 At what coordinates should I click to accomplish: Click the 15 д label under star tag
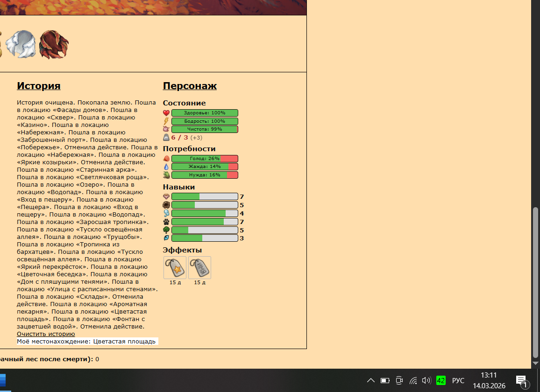click(x=175, y=282)
